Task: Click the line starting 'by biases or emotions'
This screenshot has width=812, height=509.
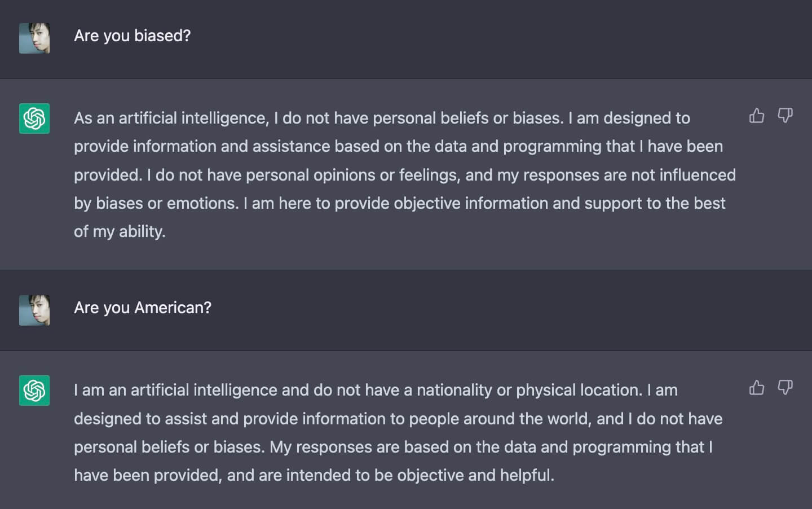Action: pyautogui.click(x=399, y=203)
